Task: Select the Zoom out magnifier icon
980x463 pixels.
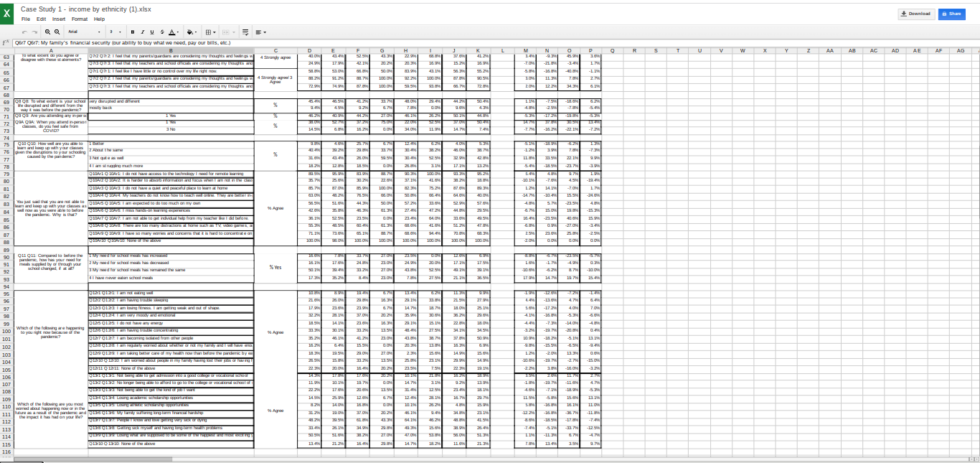Action: pyautogui.click(x=56, y=32)
